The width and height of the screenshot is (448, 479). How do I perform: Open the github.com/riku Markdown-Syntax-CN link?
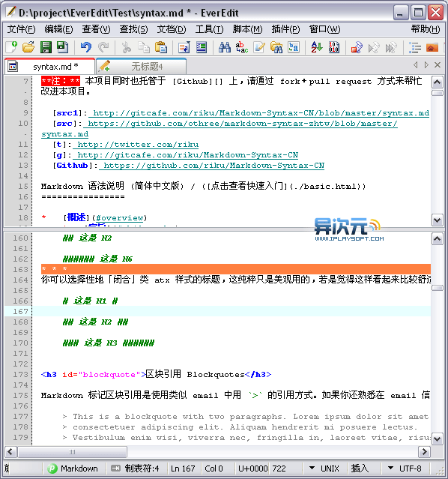pyautogui.click(x=214, y=166)
